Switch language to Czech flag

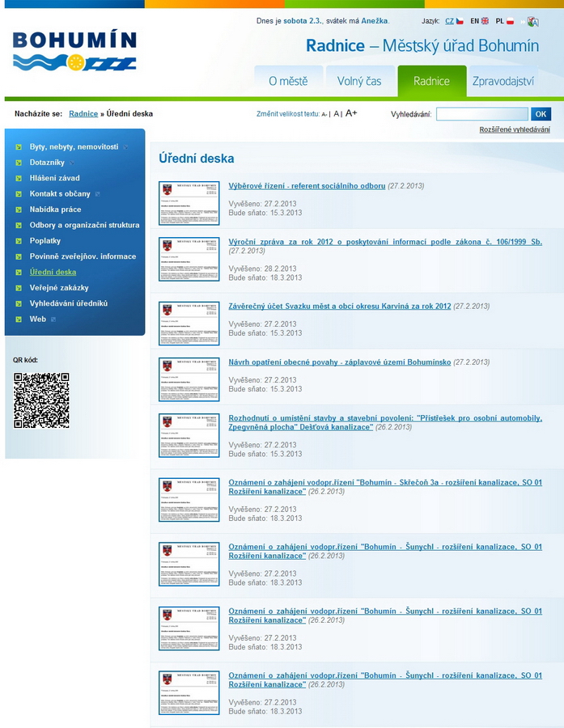[460, 21]
